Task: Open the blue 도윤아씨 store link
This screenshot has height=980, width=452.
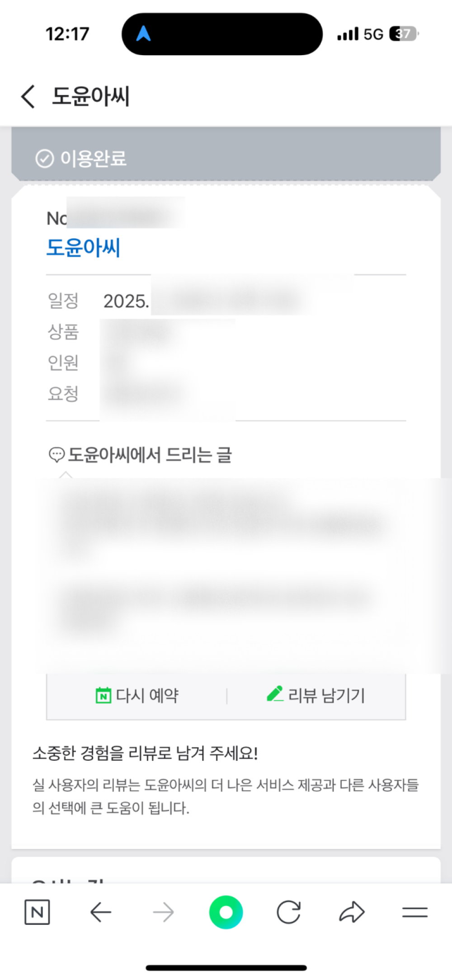Action: [x=84, y=247]
